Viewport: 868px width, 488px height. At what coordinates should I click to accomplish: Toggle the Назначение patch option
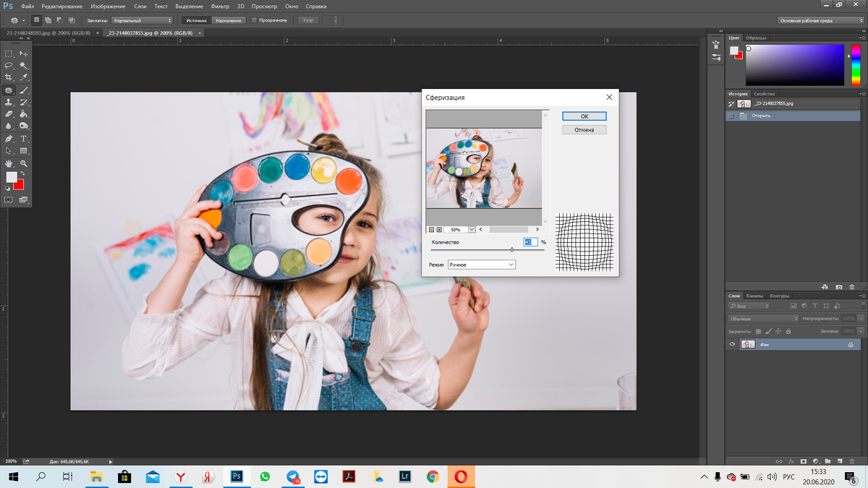[228, 20]
